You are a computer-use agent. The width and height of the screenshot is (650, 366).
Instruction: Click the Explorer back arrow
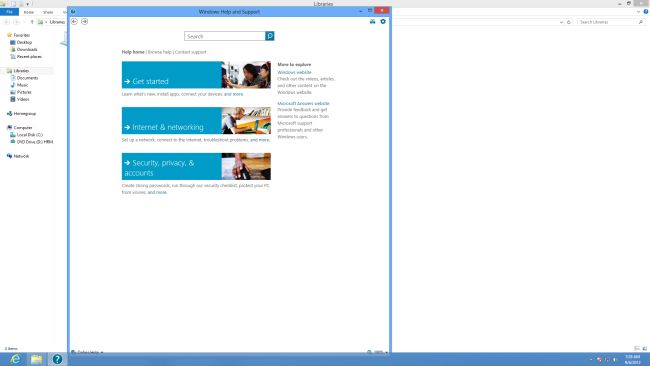coord(6,22)
